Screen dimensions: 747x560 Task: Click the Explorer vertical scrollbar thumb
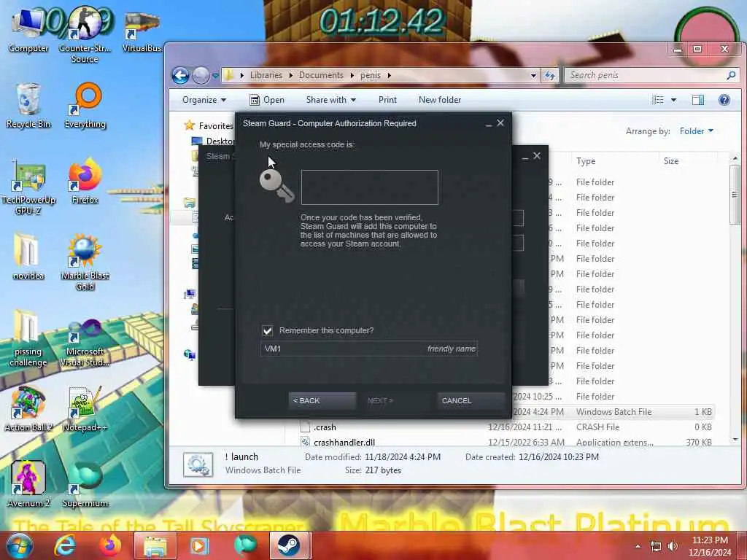pos(735,194)
